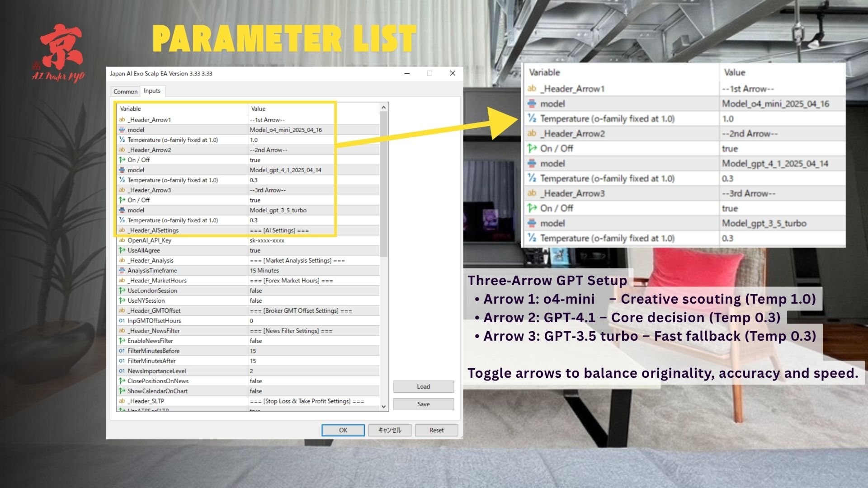Viewport: 868px width, 488px height.
Task: Click the Load button
Action: click(424, 386)
